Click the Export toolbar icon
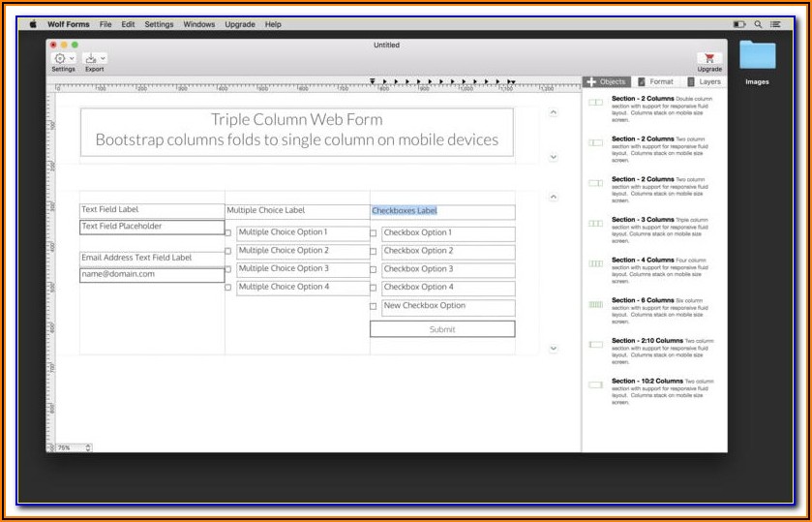This screenshot has height=522, width=812. tap(91, 59)
